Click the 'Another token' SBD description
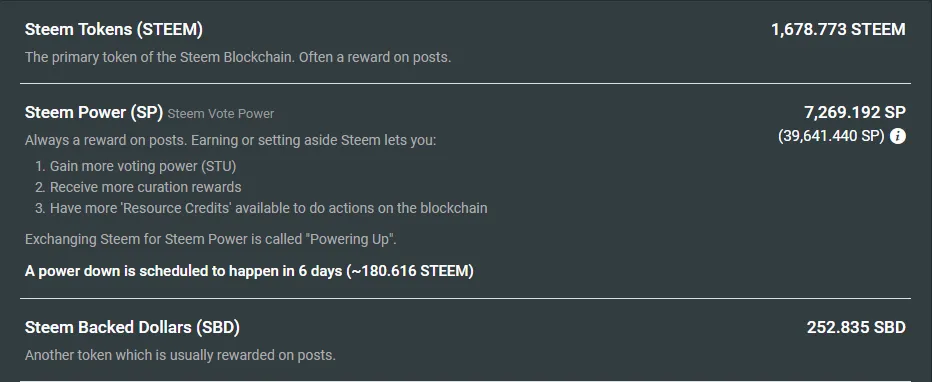The height and width of the screenshot is (382, 932). tap(180, 355)
